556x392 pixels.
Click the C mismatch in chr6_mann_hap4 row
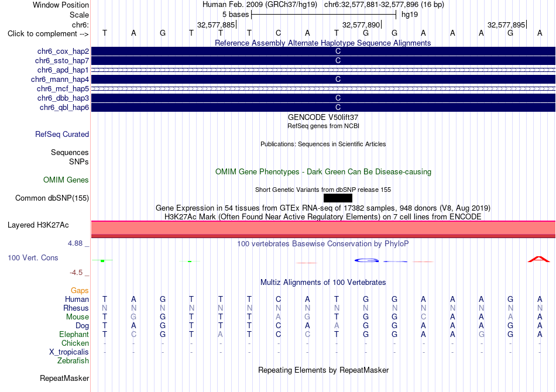click(338, 80)
